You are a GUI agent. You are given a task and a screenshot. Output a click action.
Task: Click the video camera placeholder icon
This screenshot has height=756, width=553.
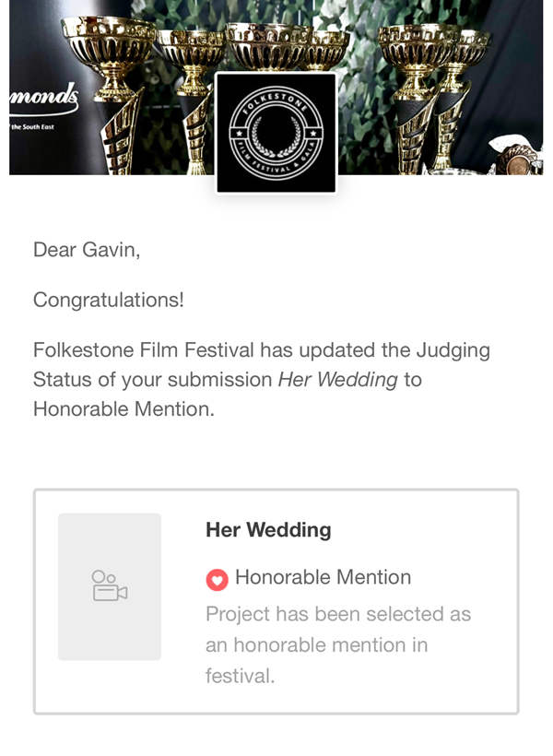[x=109, y=586]
